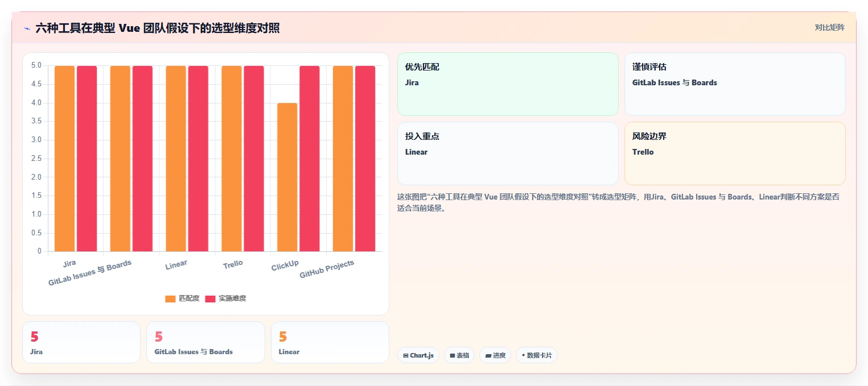Screen dimensions: 868x386
Task: Click the description paragraph starting 这张图把
Action: (x=618, y=202)
